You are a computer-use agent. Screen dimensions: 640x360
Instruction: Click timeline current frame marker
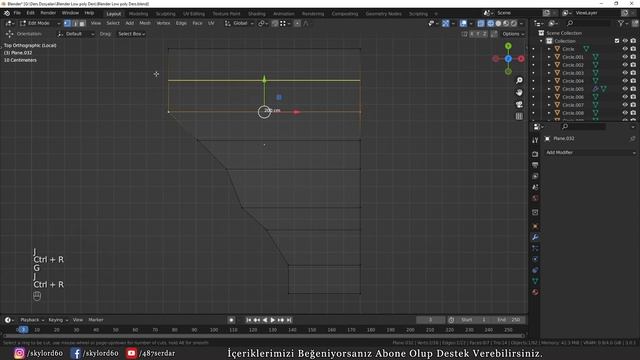23,330
